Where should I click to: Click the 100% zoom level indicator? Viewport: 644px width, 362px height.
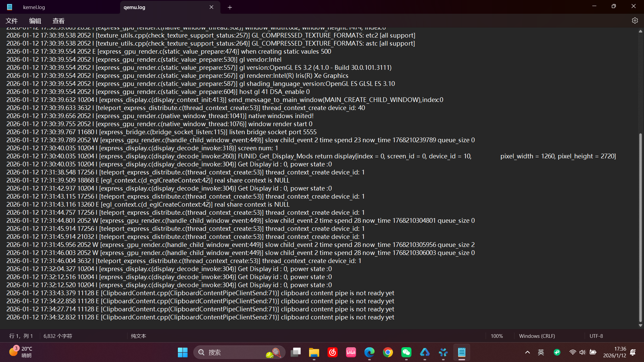tap(497, 336)
